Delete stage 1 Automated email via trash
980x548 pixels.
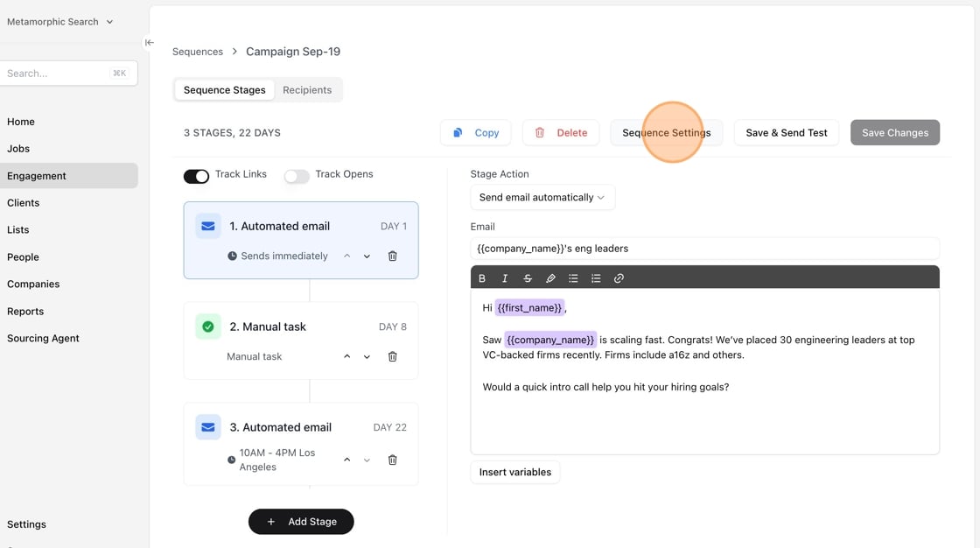point(393,256)
